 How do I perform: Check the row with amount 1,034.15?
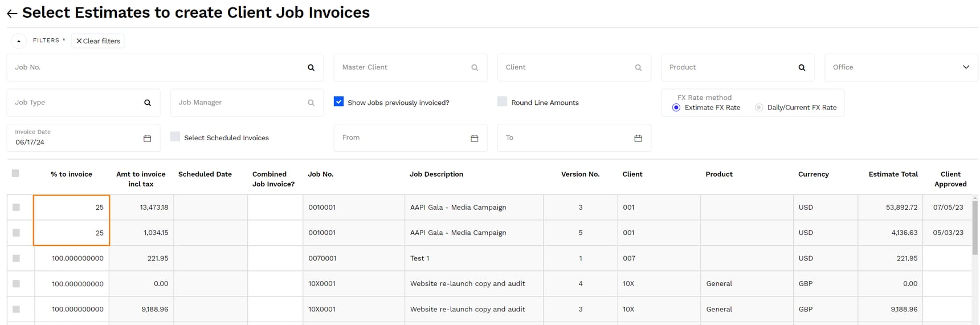click(x=16, y=233)
